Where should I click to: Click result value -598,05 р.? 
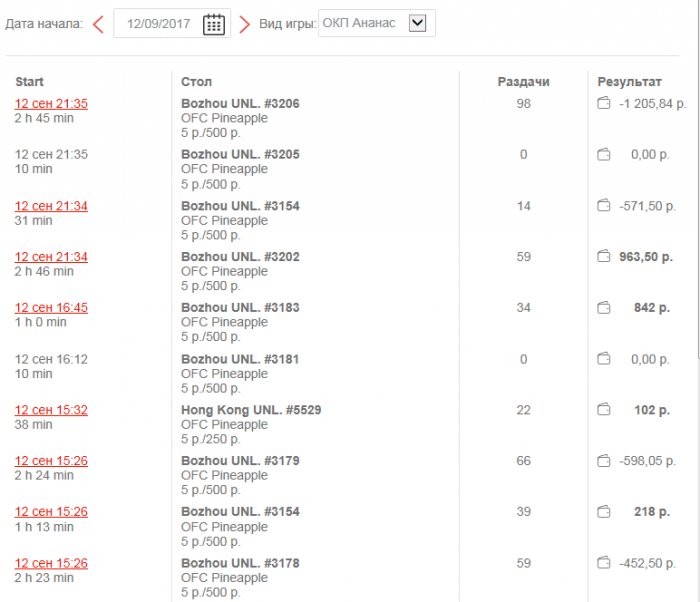(647, 461)
